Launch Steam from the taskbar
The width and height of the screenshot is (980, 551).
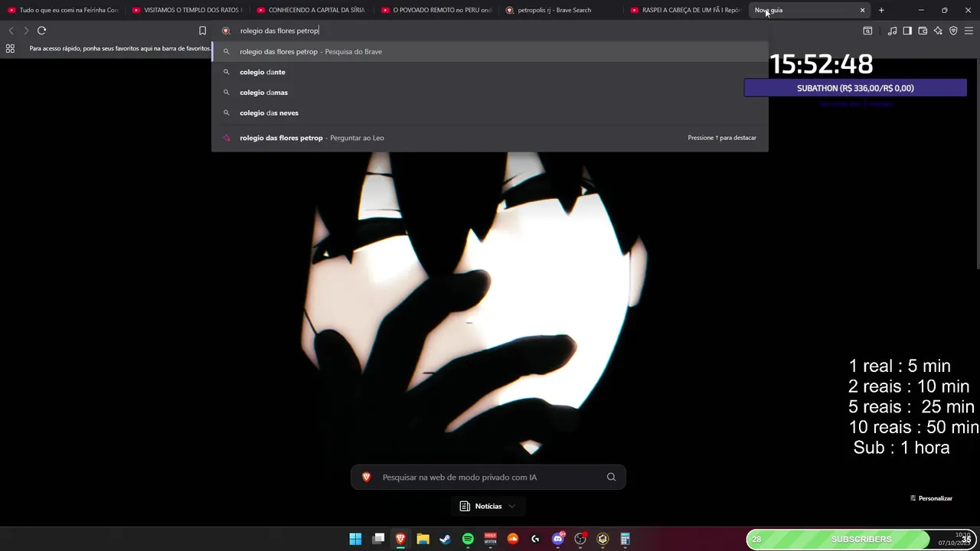tap(445, 539)
